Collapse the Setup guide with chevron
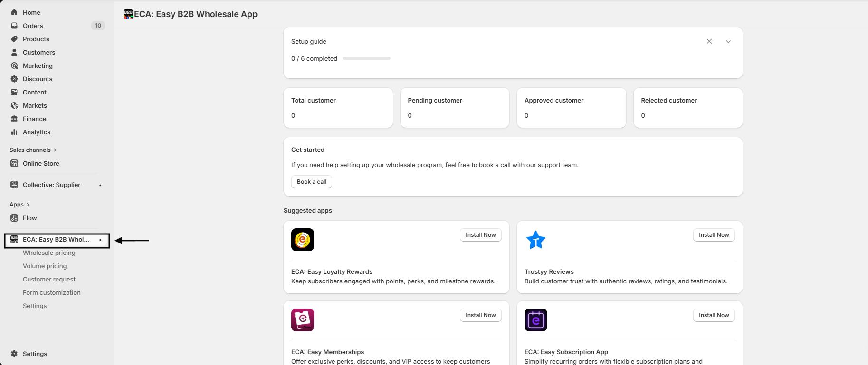 [x=728, y=42]
